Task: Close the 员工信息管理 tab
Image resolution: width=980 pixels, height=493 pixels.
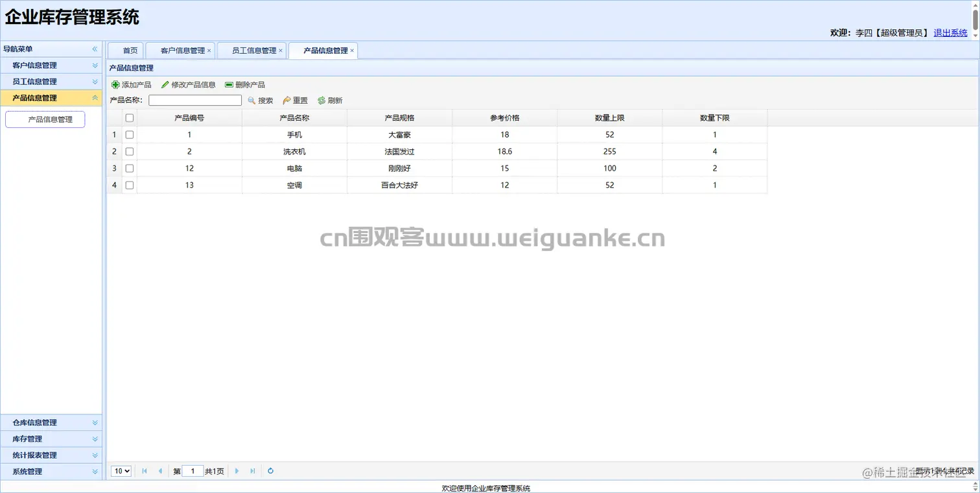Action: pyautogui.click(x=281, y=51)
